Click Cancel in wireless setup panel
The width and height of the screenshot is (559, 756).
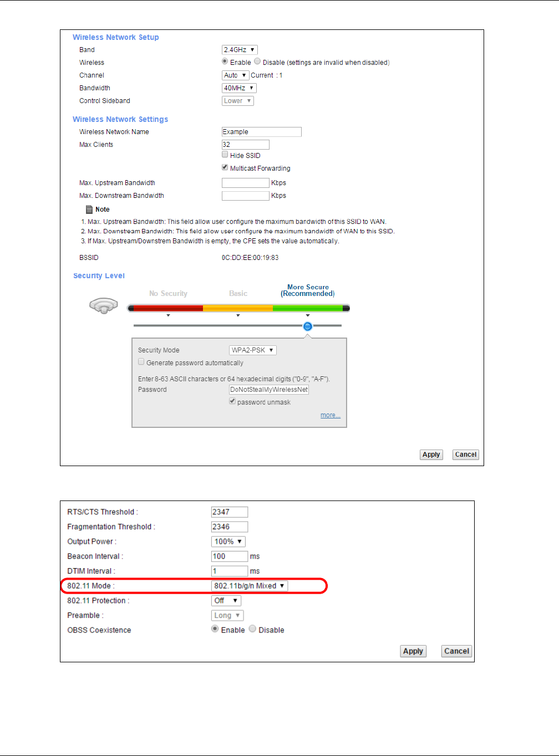tap(466, 454)
